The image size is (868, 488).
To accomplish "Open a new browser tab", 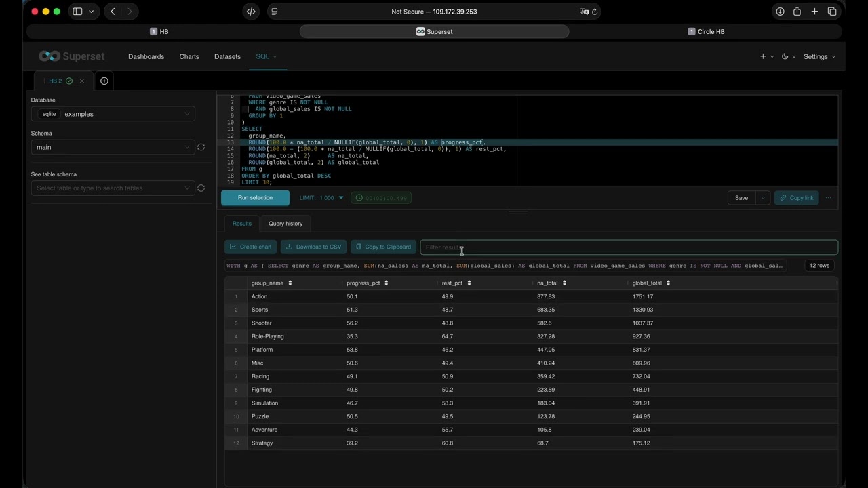I will pyautogui.click(x=814, y=12).
